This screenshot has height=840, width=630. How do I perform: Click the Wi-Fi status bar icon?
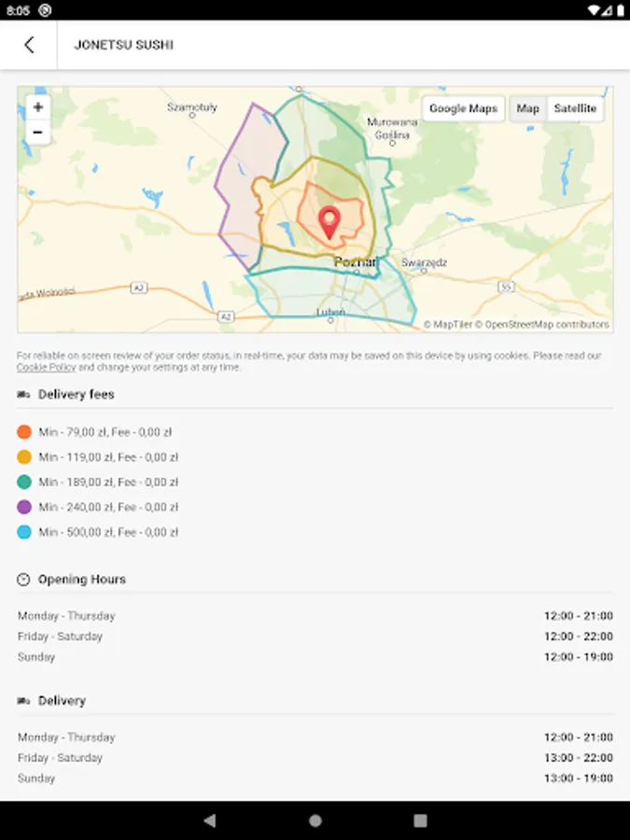[x=593, y=10]
